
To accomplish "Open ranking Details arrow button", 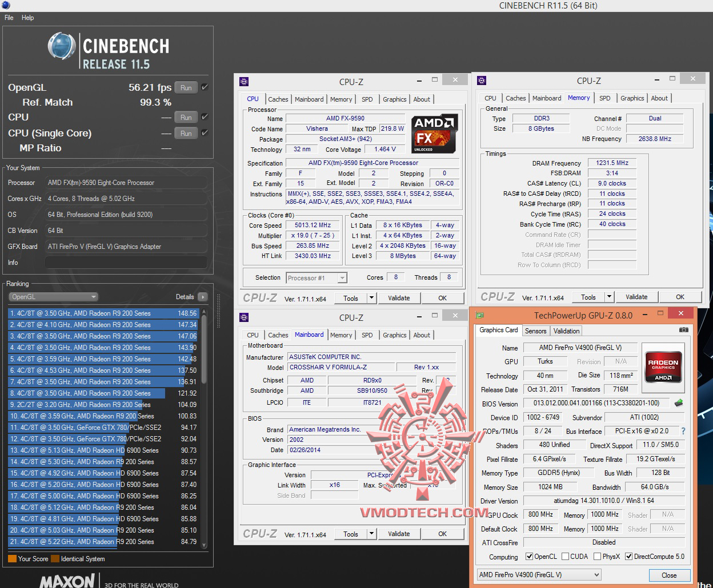I will click(203, 297).
